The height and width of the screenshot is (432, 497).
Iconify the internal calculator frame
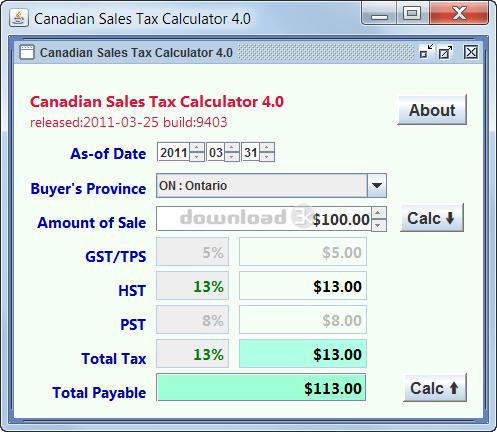pos(427,52)
